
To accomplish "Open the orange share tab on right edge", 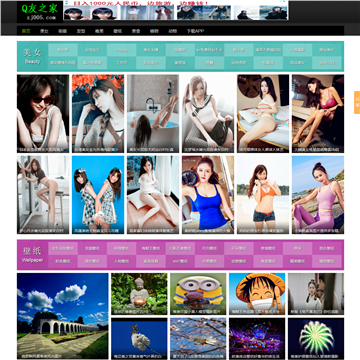I will [357, 102].
